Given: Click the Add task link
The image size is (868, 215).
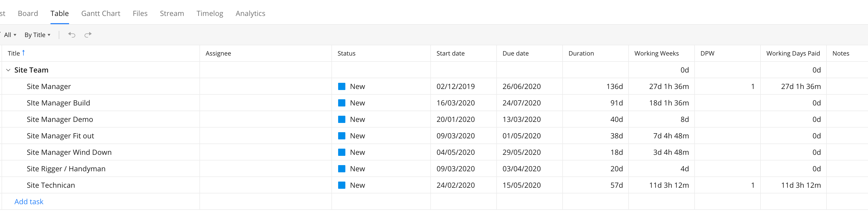Looking at the screenshot, I should click(29, 202).
